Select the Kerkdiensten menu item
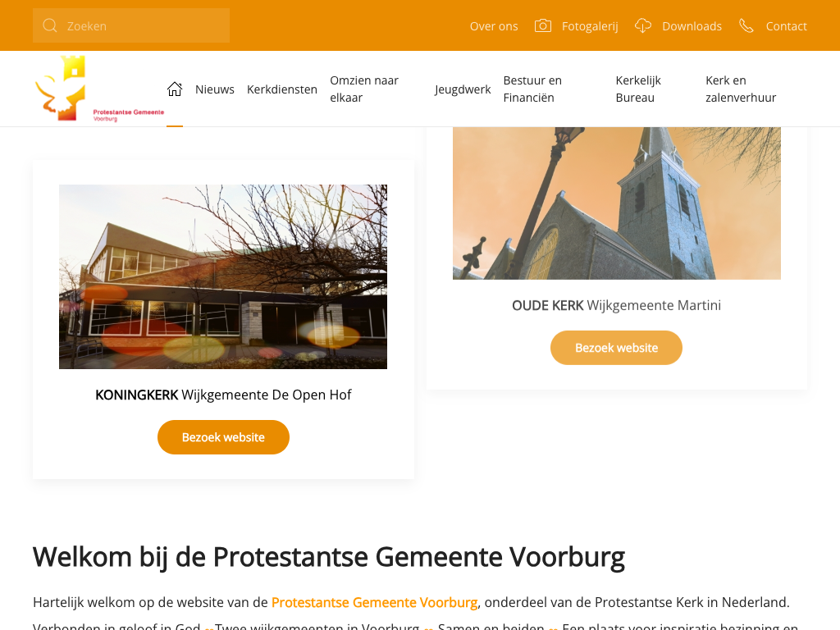 click(282, 89)
